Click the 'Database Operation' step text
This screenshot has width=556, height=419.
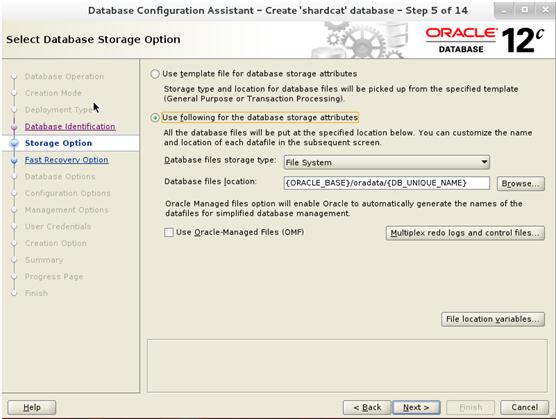click(64, 77)
